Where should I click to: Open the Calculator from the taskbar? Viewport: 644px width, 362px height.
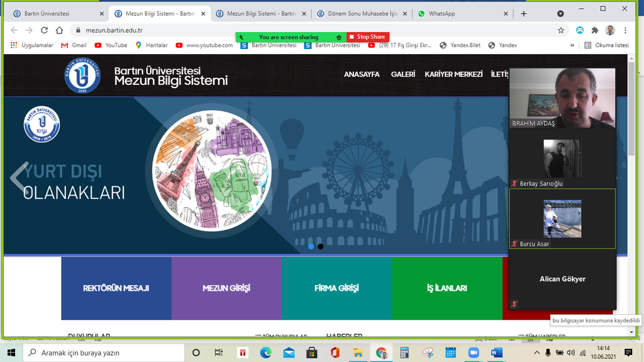[x=404, y=353]
